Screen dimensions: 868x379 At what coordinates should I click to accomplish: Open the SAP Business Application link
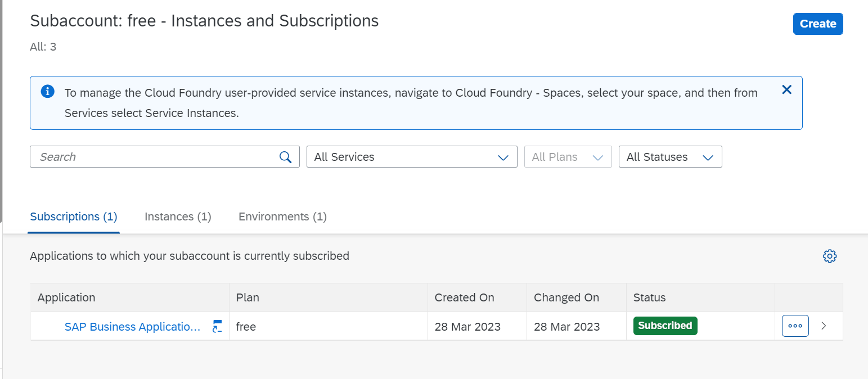[133, 326]
